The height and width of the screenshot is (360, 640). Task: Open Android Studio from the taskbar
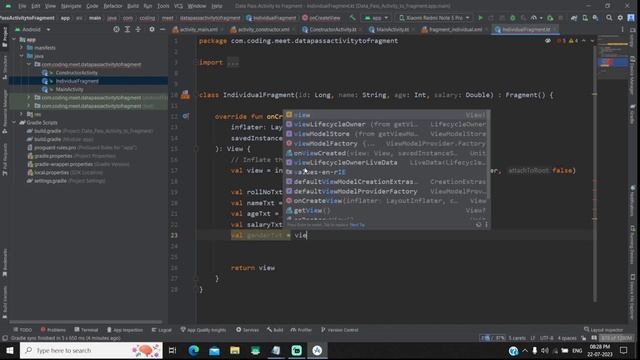pos(317,350)
